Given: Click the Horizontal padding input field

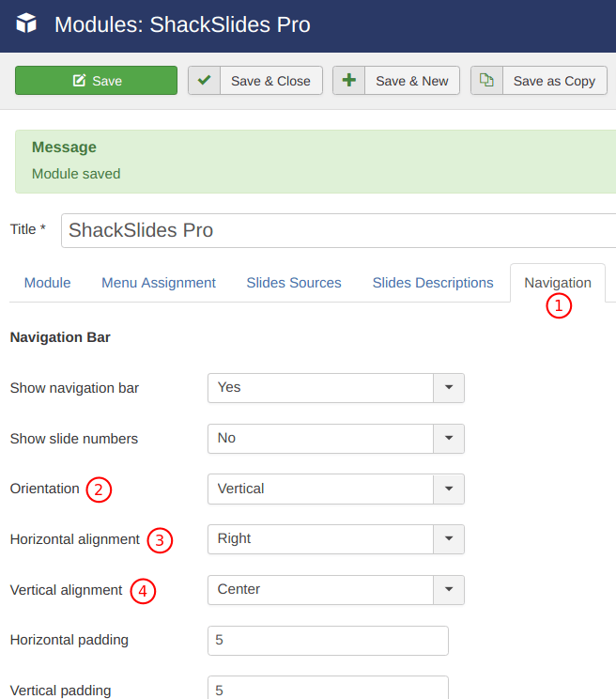Looking at the screenshot, I should (328, 641).
